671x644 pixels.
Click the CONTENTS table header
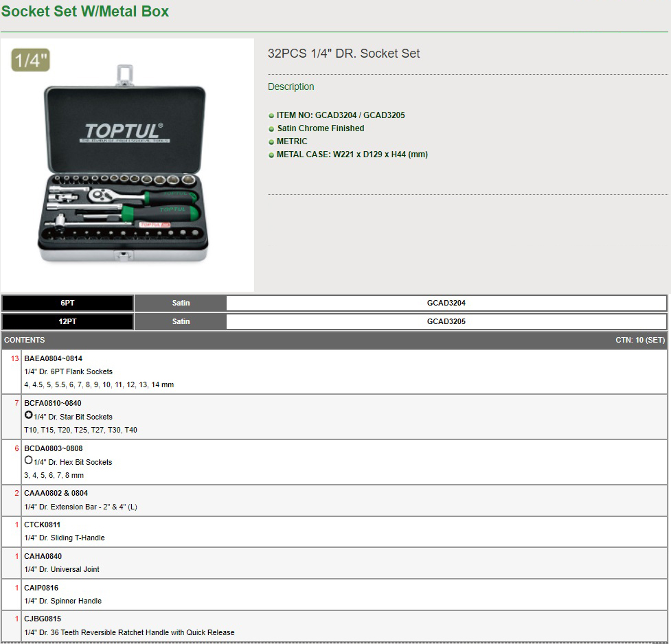[25, 340]
